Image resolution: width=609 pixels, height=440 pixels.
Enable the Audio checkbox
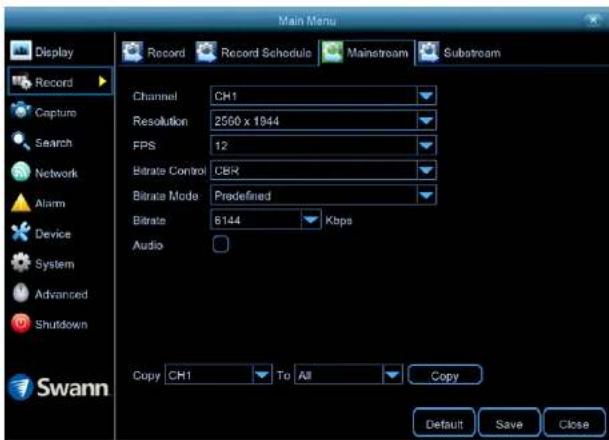tap(221, 245)
